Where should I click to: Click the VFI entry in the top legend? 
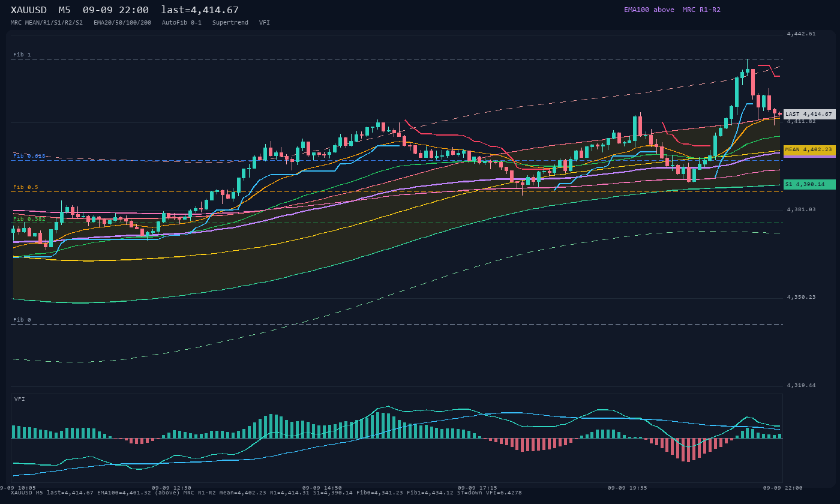(x=265, y=23)
